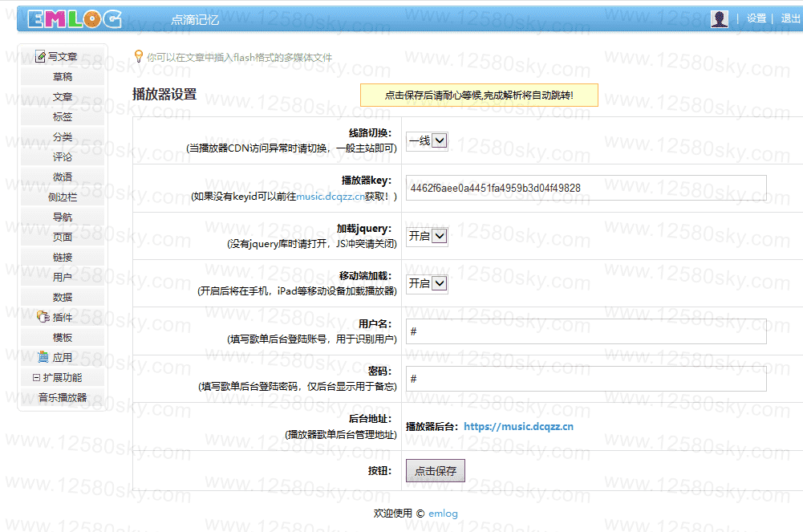803x532 pixels.
Task: Click the 点滴记忆 site title link
Action: (195, 20)
